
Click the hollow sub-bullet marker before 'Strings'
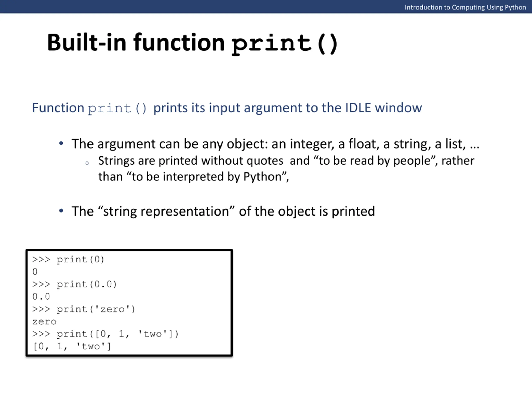coord(87,163)
